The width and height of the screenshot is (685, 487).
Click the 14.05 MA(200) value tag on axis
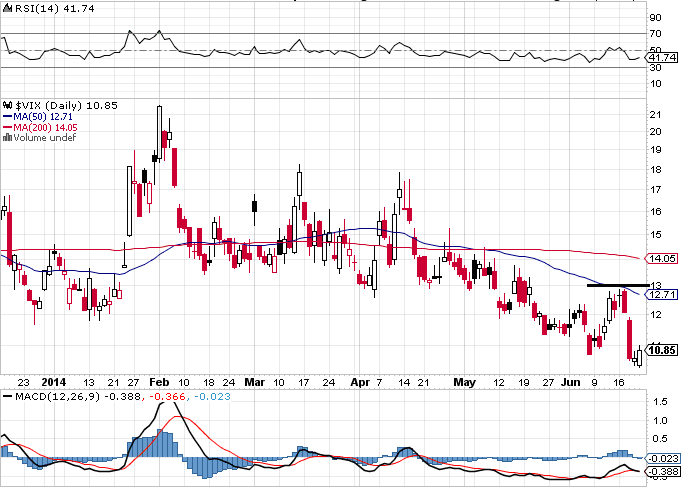click(663, 259)
